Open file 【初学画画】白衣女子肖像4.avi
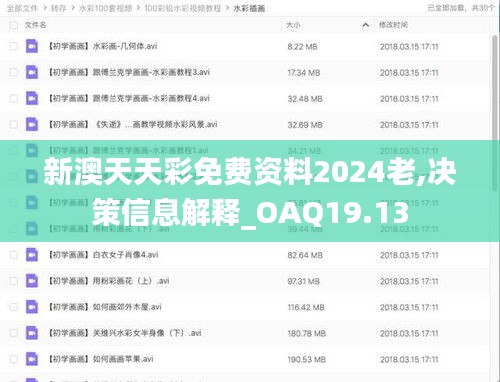500x382 pixels. pos(103,255)
